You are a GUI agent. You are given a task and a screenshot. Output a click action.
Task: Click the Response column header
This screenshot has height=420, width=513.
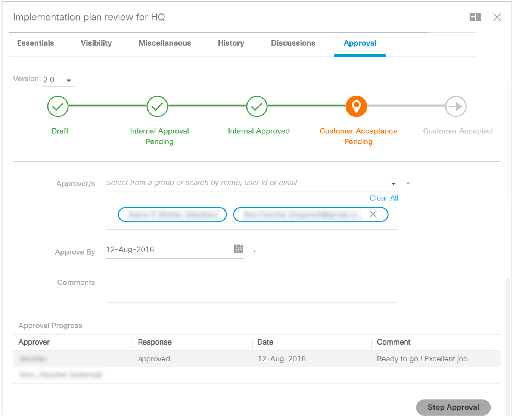(x=155, y=342)
